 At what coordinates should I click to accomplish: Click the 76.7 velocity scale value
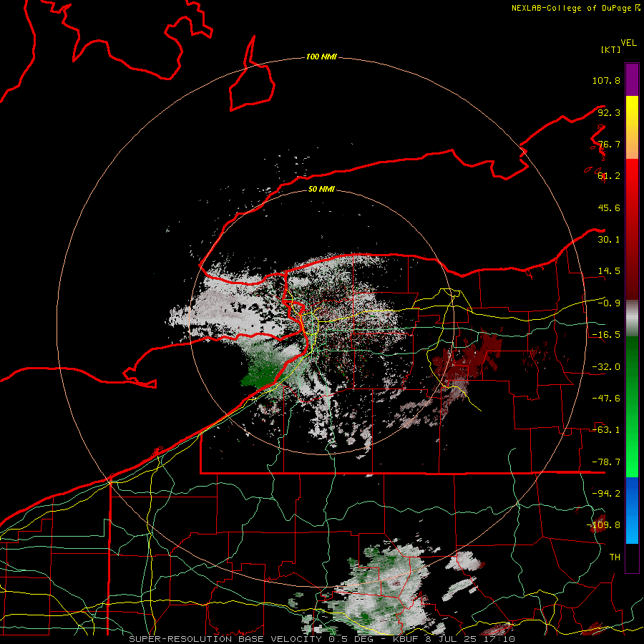[609, 144]
